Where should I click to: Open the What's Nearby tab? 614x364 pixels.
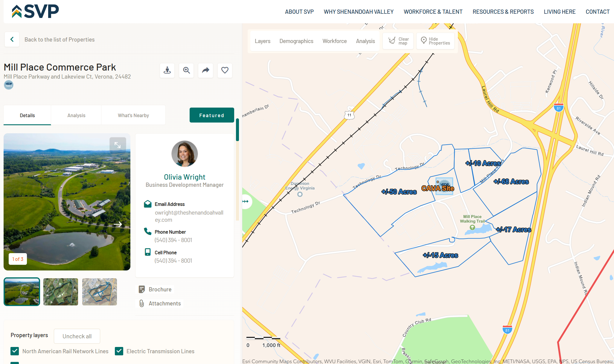(x=133, y=115)
